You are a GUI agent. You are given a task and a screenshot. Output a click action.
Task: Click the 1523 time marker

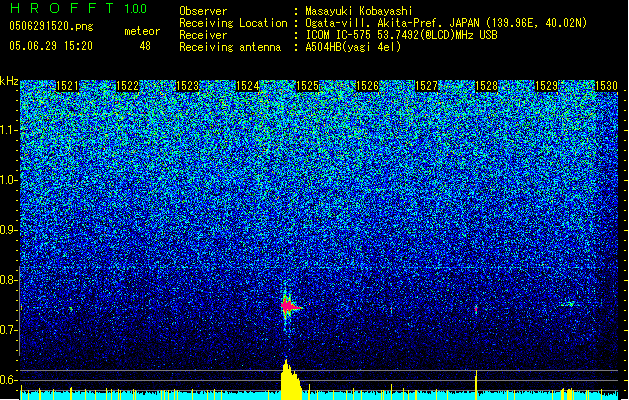point(188,86)
